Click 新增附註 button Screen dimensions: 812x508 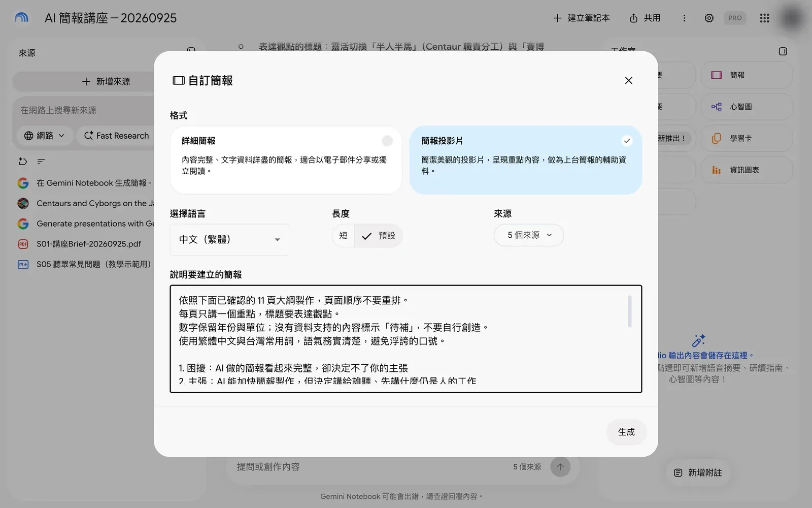coord(698,472)
